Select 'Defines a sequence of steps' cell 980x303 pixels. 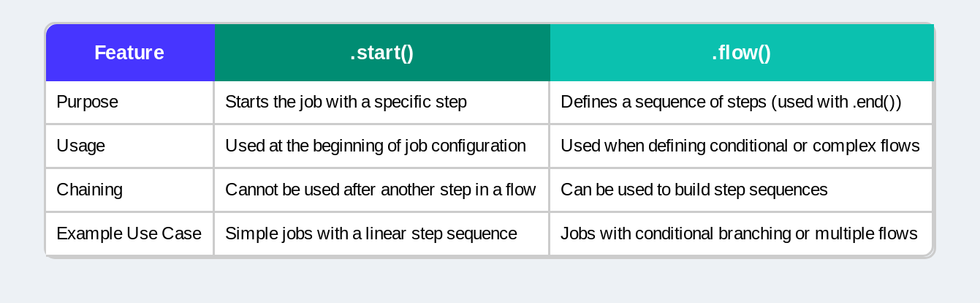[x=731, y=102]
